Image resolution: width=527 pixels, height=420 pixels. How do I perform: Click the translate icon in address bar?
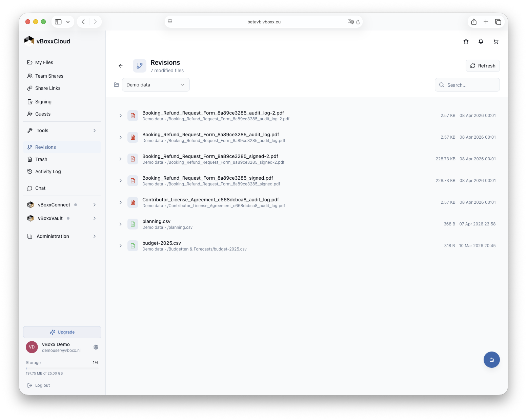(350, 22)
